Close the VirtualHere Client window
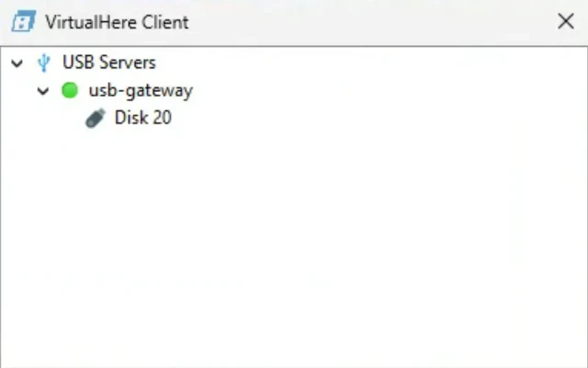Image resolution: width=588 pixels, height=368 pixels. click(x=565, y=21)
